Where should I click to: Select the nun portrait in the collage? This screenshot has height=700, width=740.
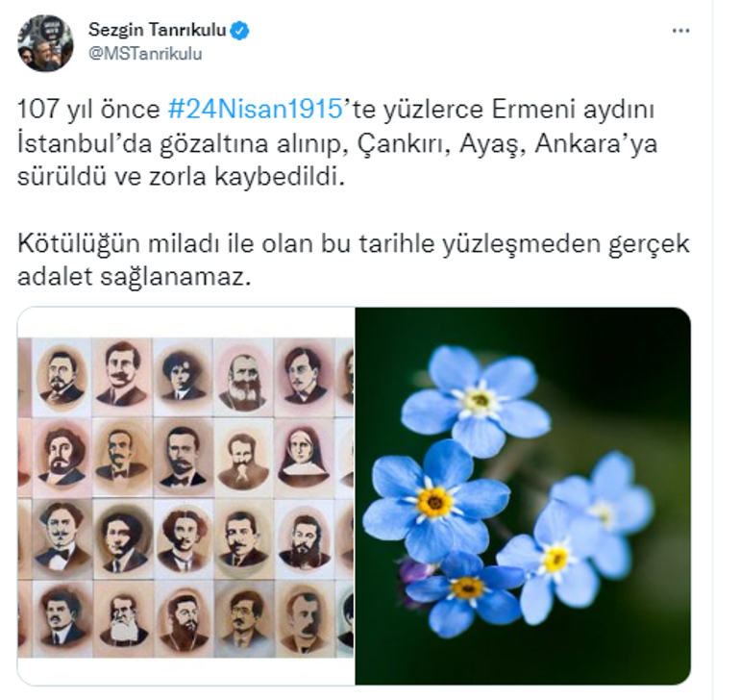pos(302,458)
